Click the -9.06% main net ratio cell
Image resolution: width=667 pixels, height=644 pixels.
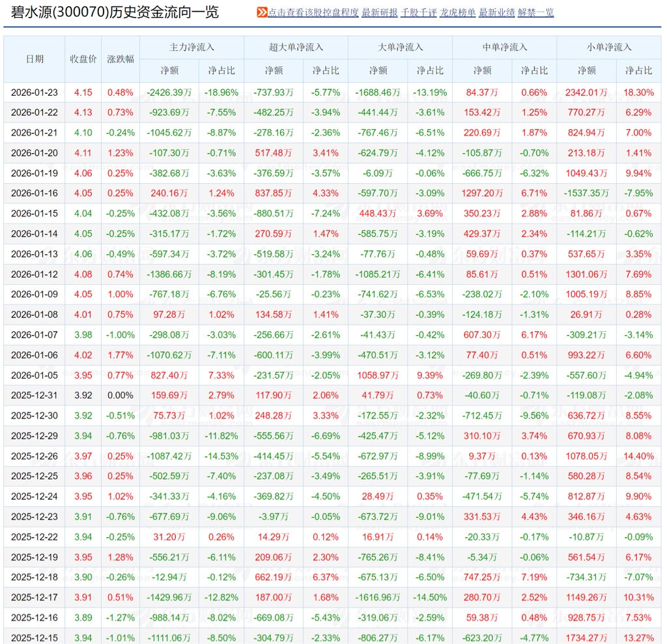click(221, 517)
